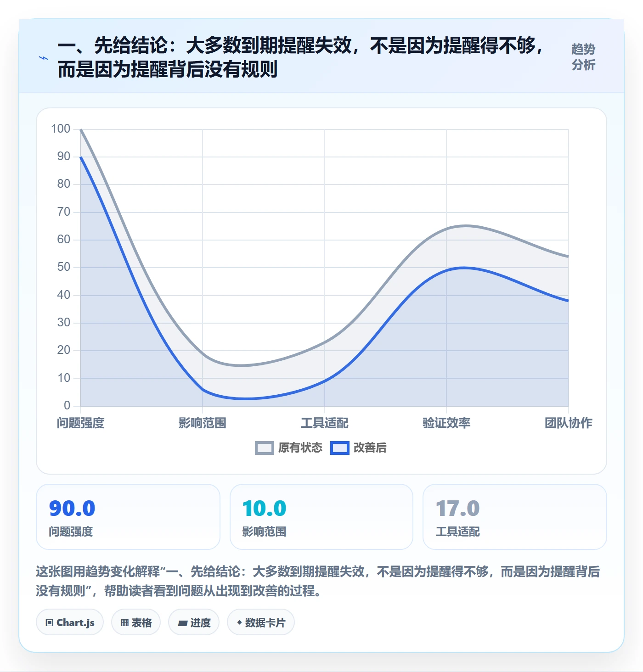643x672 pixels.
Task: Click the lightning icon beside the title
Action: tap(44, 58)
